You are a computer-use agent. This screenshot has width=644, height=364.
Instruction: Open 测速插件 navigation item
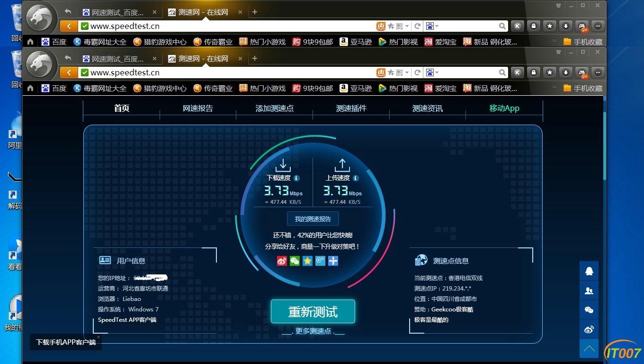pos(351,108)
